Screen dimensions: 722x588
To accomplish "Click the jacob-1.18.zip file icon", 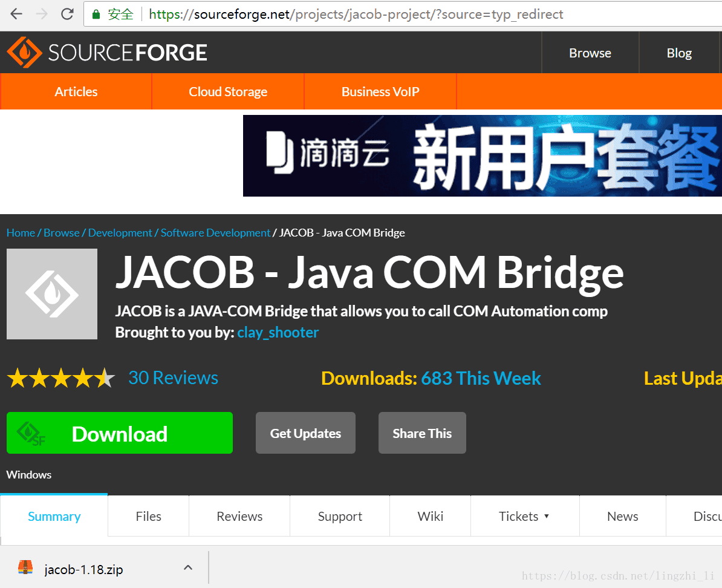I will coord(25,567).
